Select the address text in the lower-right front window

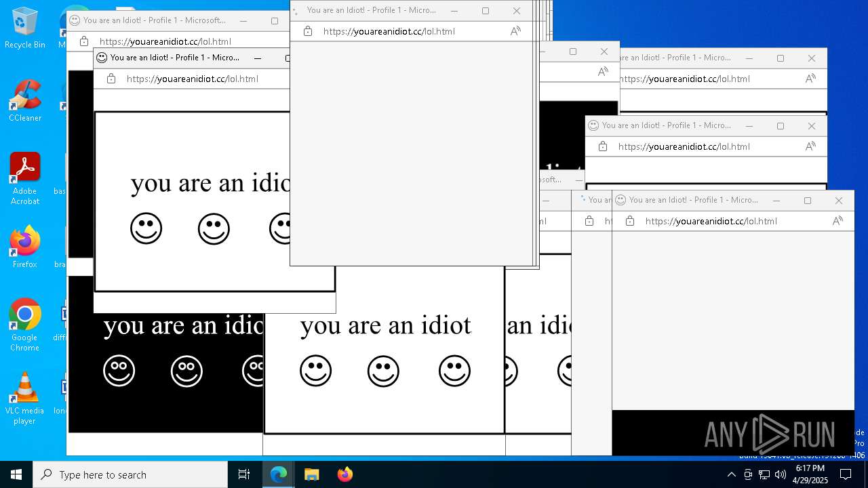coord(711,221)
